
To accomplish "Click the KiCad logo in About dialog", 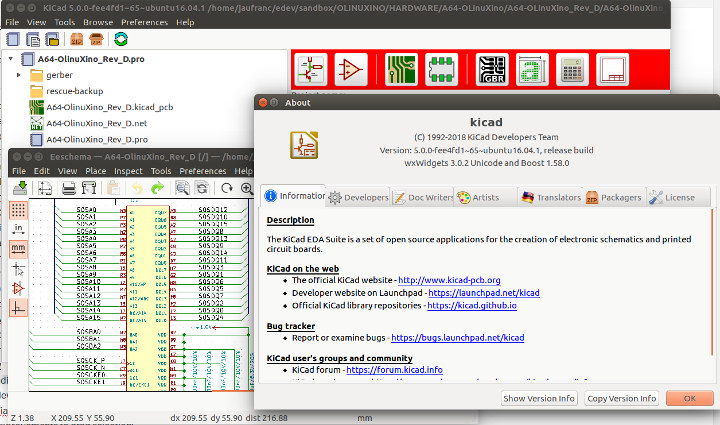I will click(304, 145).
